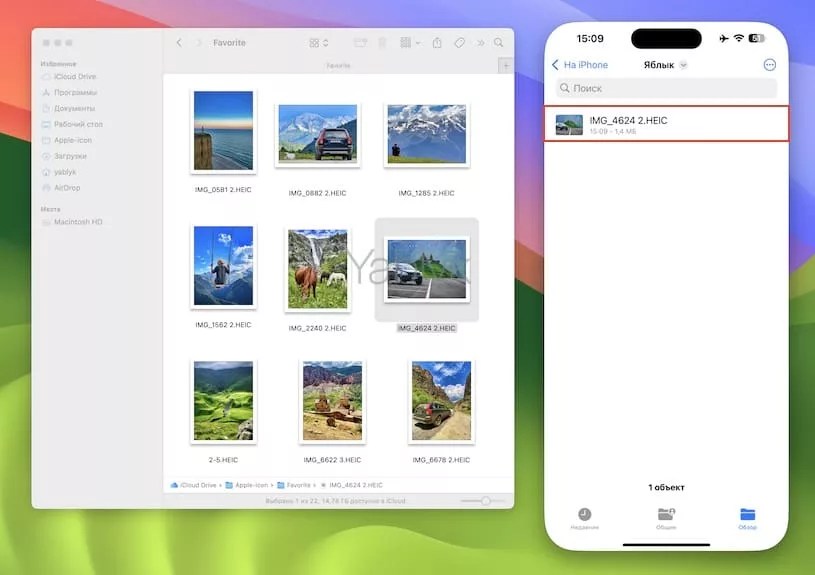Click Apple-icon in Finder path bar
The image size is (815, 575).
(x=246, y=485)
